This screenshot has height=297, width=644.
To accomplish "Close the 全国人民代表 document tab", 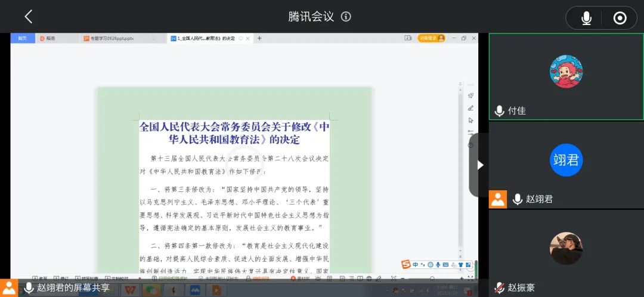I will pyautogui.click(x=249, y=38).
